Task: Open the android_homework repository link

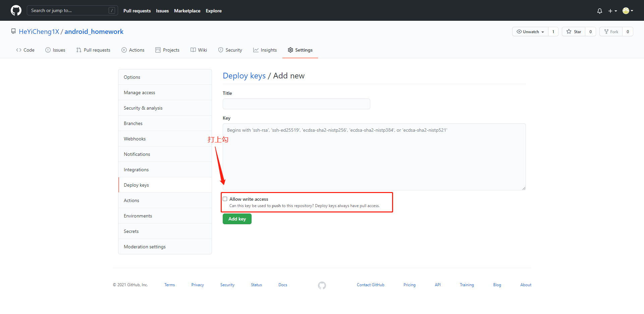Action: pyautogui.click(x=94, y=32)
